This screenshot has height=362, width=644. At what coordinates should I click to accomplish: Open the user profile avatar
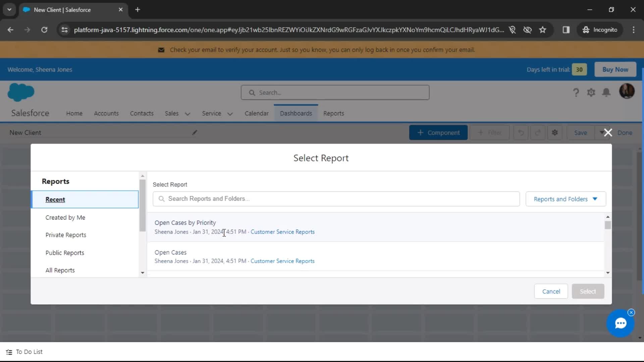point(627,91)
